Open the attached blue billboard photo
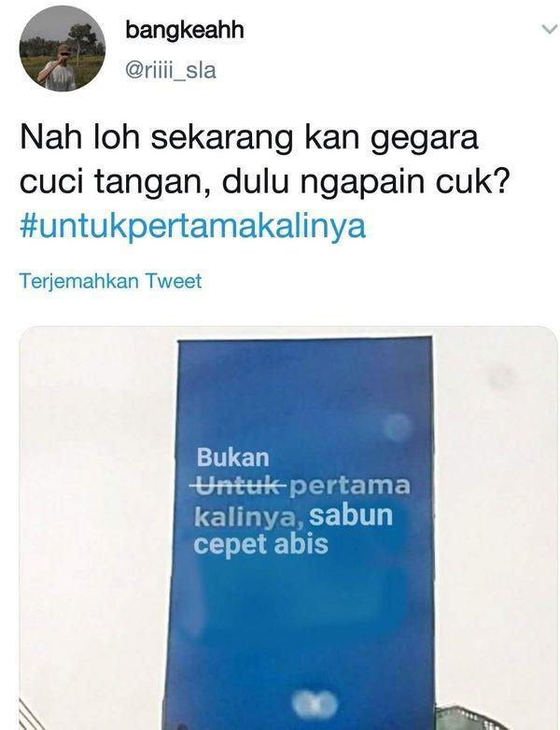 [288, 528]
